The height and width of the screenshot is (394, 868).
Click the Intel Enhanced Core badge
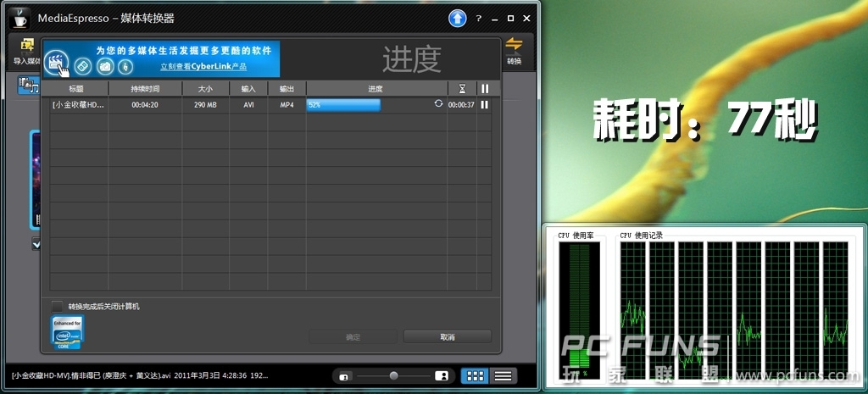pyautogui.click(x=68, y=334)
